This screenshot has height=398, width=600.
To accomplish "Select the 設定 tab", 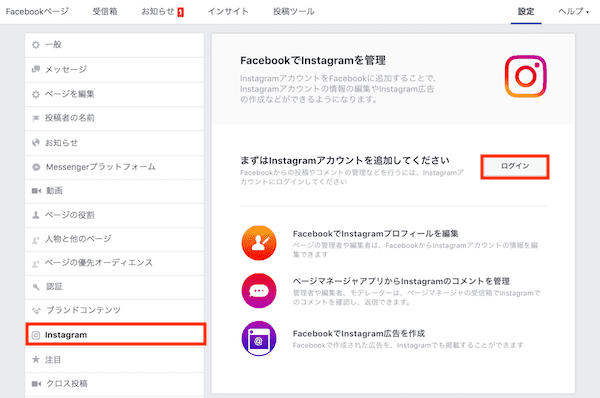I will [526, 11].
